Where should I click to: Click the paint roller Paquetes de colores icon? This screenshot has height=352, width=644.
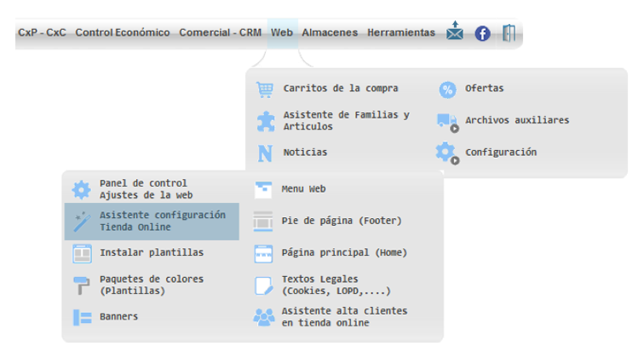tap(81, 285)
